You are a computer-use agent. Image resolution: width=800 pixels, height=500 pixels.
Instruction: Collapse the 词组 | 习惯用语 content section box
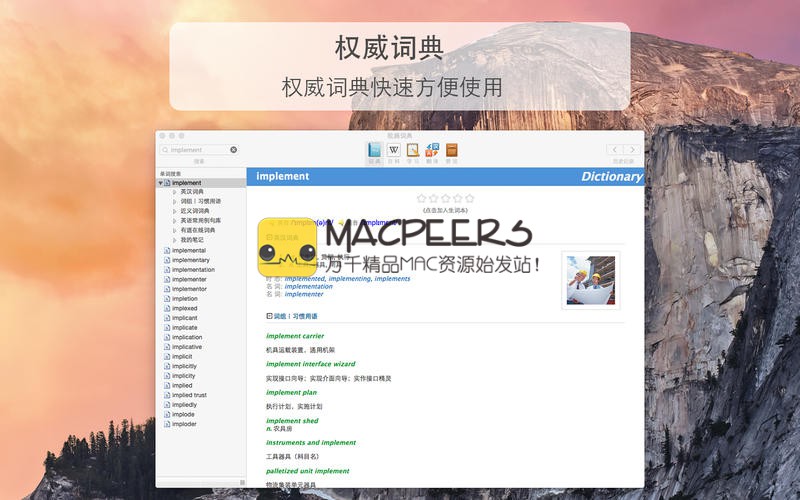(269, 316)
